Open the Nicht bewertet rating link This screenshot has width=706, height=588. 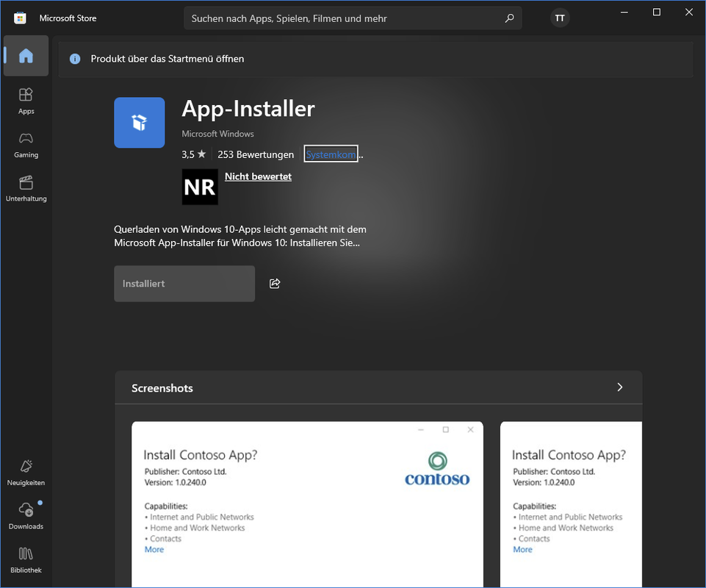click(x=258, y=176)
